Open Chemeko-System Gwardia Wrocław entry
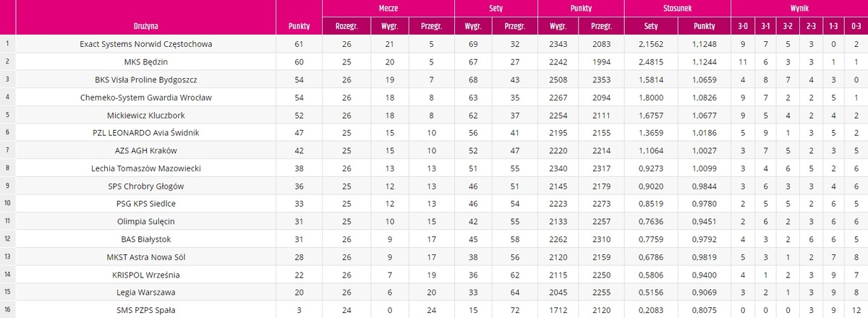 (146, 97)
